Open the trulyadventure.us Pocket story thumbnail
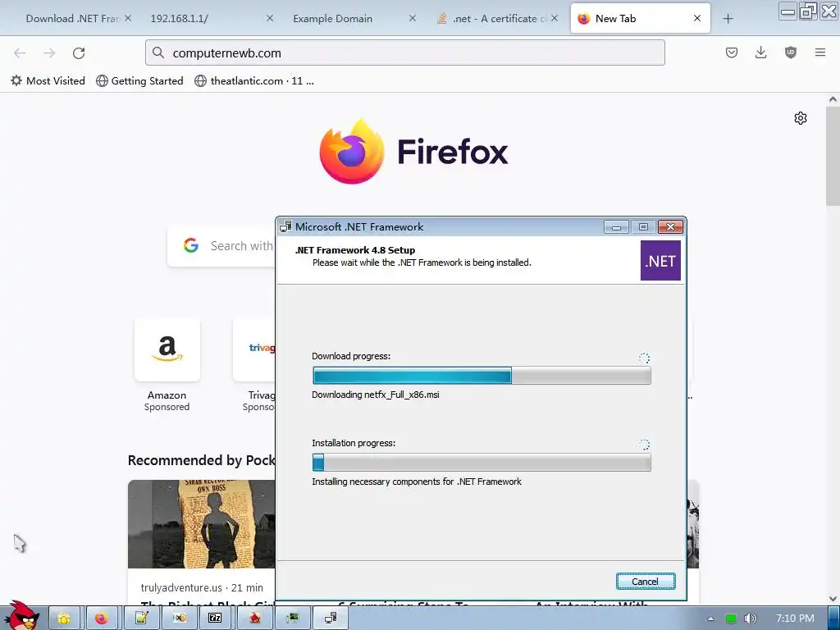This screenshot has height=630, width=840. click(x=202, y=524)
